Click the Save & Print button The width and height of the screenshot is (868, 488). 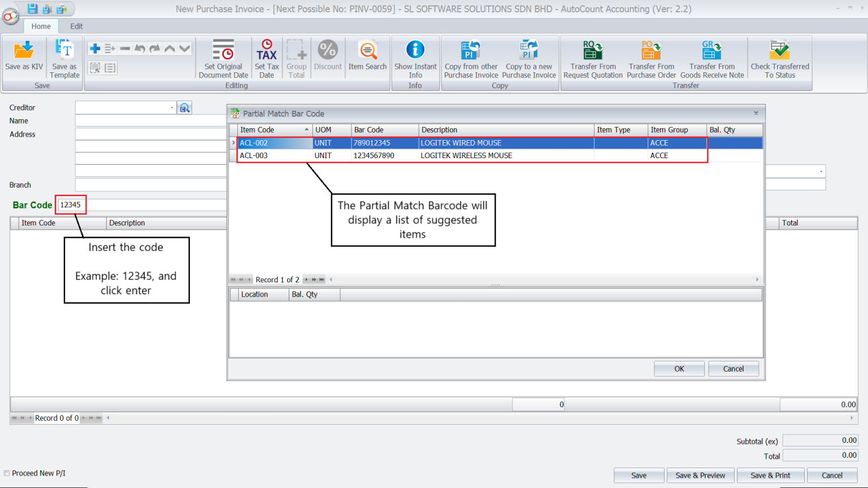pos(770,475)
